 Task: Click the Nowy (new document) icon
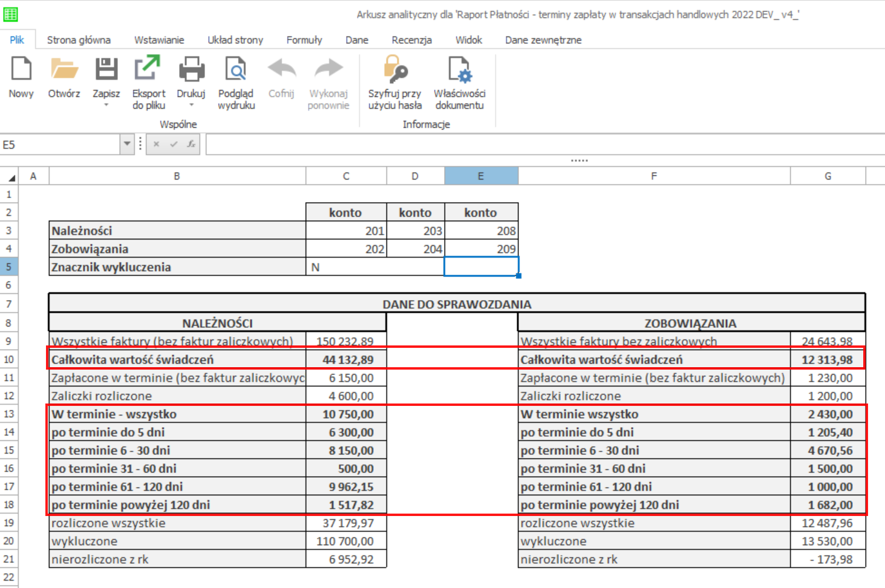pos(21,70)
